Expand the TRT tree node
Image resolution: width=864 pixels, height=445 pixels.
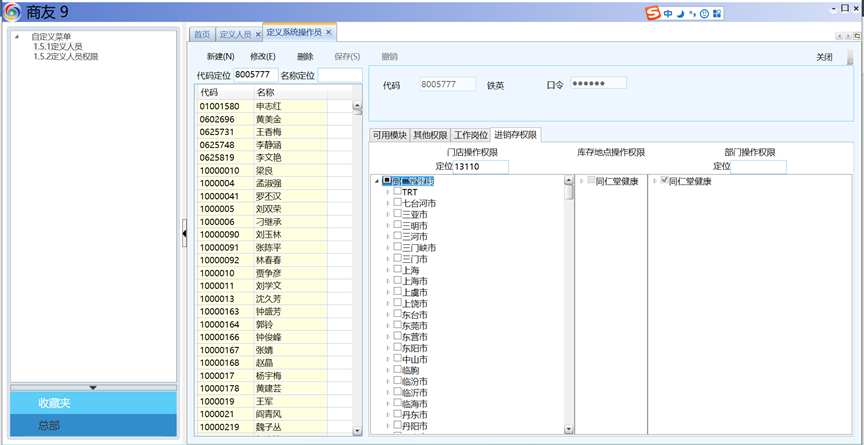388,192
